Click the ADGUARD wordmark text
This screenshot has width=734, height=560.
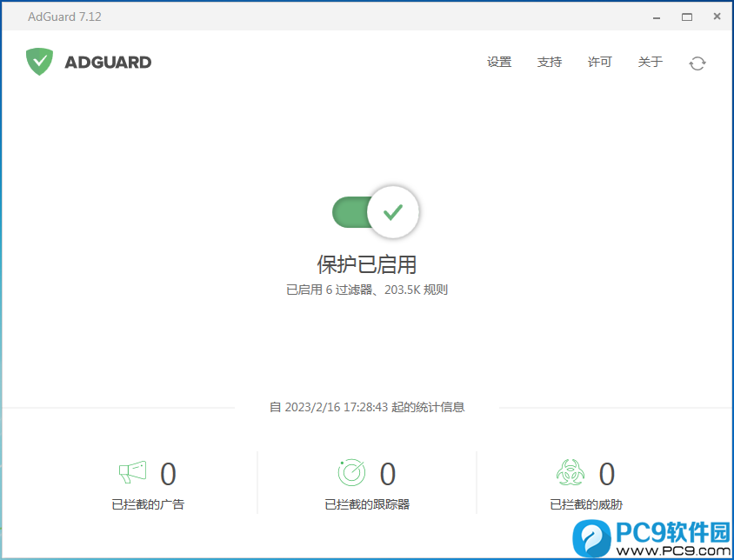(x=108, y=63)
